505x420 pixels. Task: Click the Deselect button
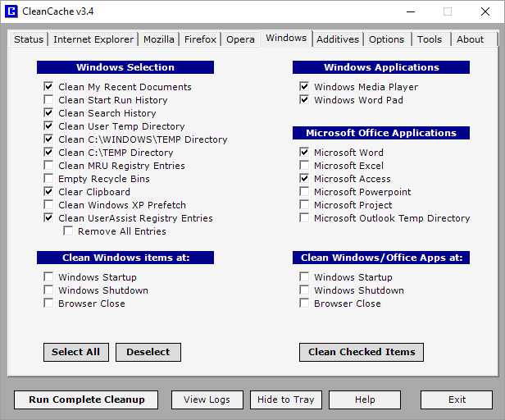[x=148, y=352]
